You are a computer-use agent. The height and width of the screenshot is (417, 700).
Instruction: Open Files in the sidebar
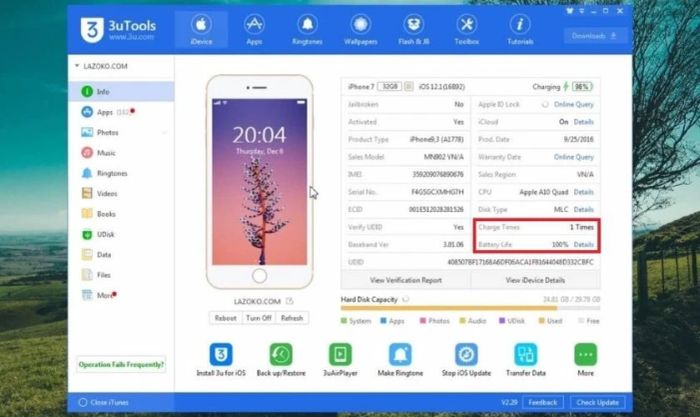tap(121, 275)
